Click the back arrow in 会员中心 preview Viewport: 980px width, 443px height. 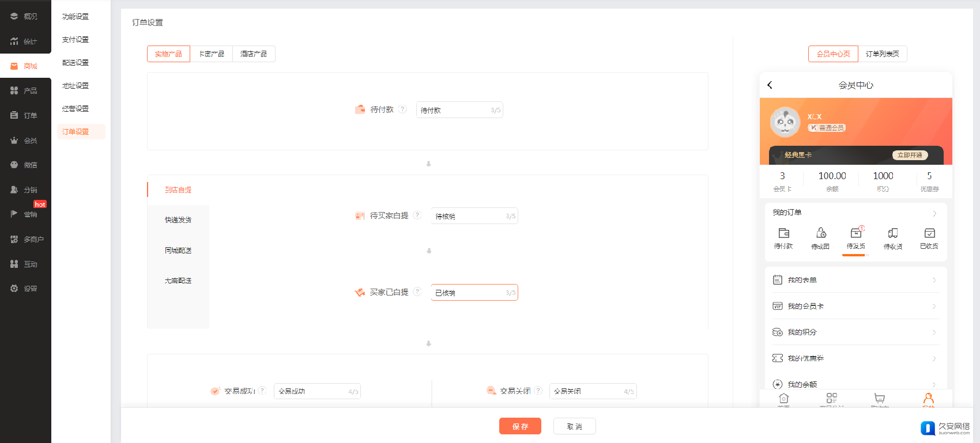[770, 85]
